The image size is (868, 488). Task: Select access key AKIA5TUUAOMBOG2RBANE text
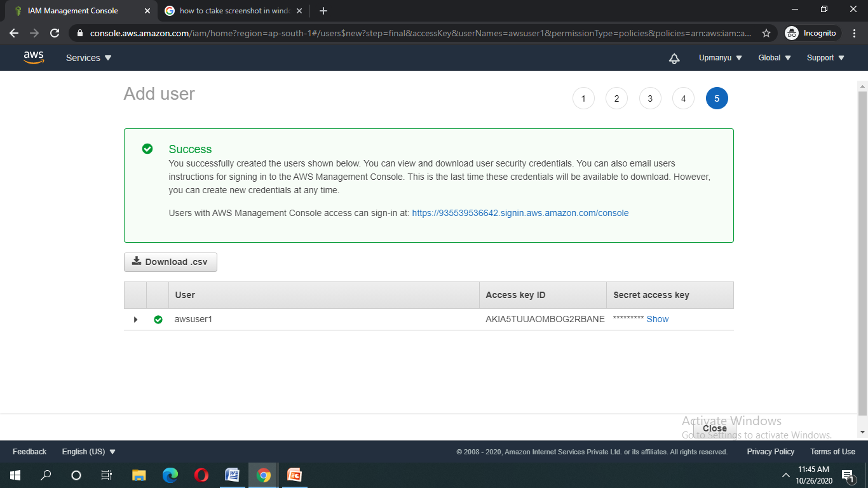click(x=545, y=320)
